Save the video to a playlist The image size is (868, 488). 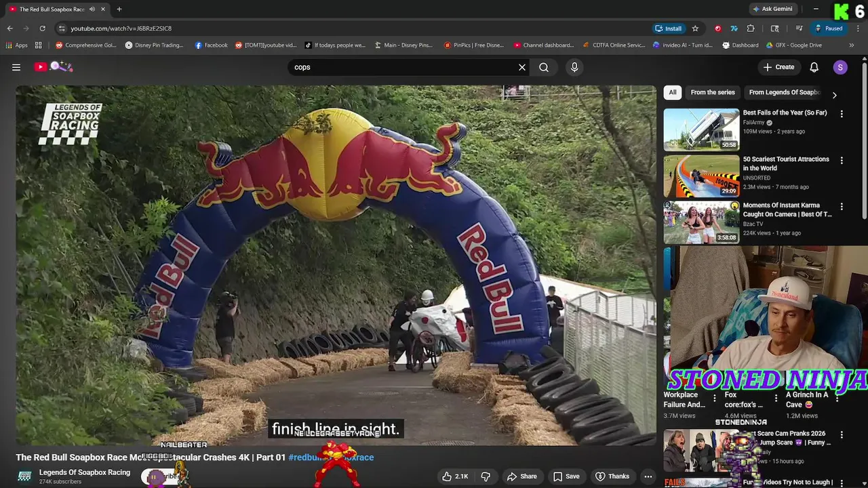[566, 476]
